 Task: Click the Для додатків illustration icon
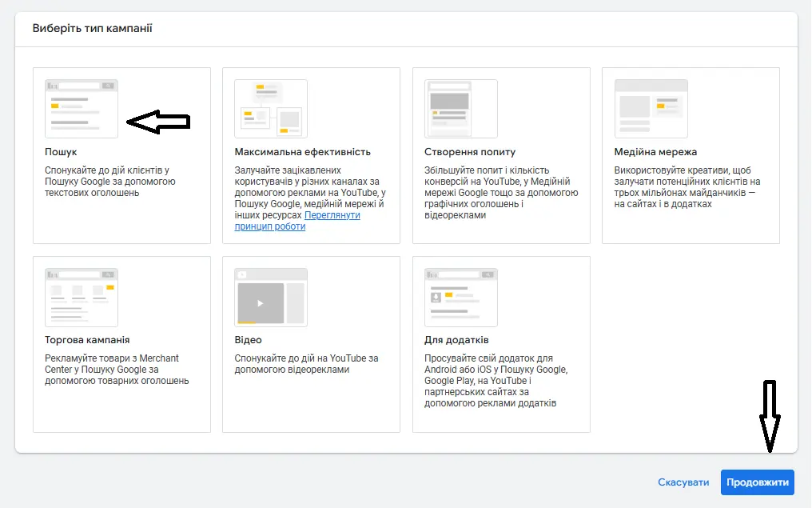click(x=460, y=297)
